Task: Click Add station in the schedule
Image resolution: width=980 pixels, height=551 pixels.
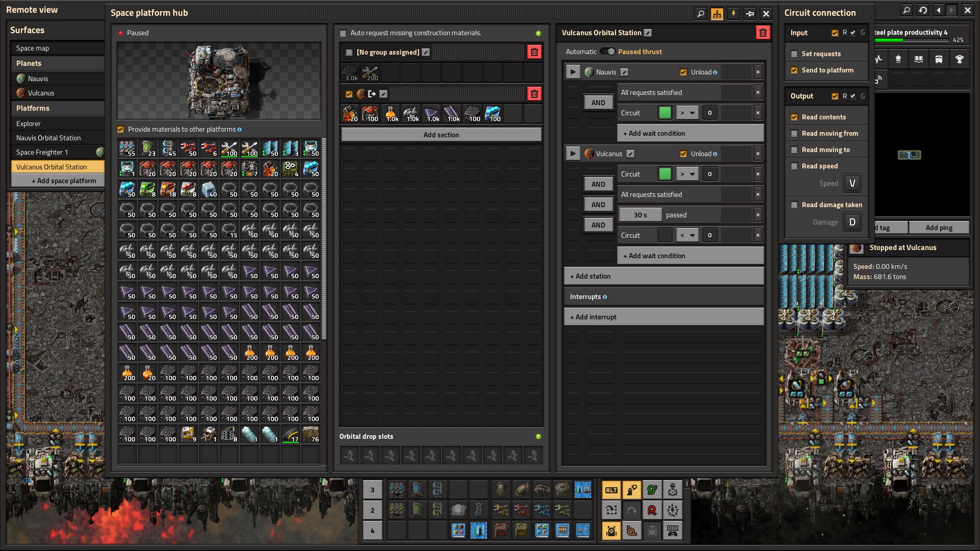Action: pyautogui.click(x=664, y=276)
